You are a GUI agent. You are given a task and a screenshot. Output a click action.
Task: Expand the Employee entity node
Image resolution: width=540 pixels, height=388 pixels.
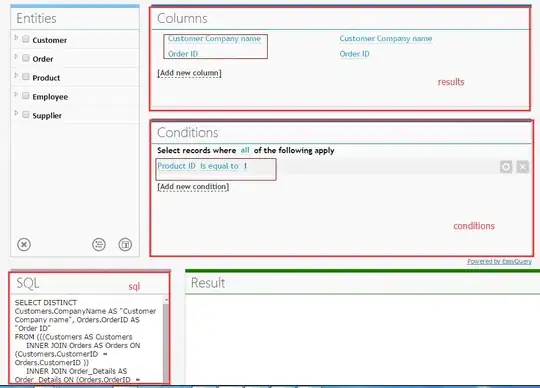pos(16,94)
